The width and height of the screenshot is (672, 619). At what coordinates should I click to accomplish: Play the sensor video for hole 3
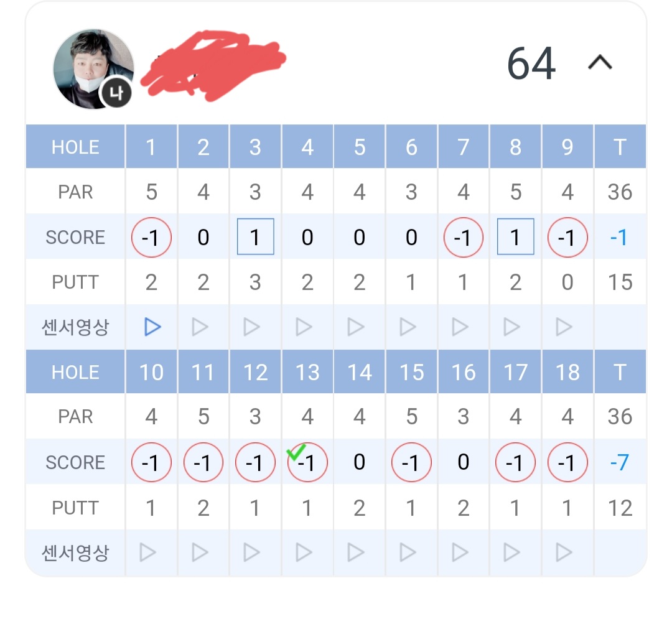point(252,327)
